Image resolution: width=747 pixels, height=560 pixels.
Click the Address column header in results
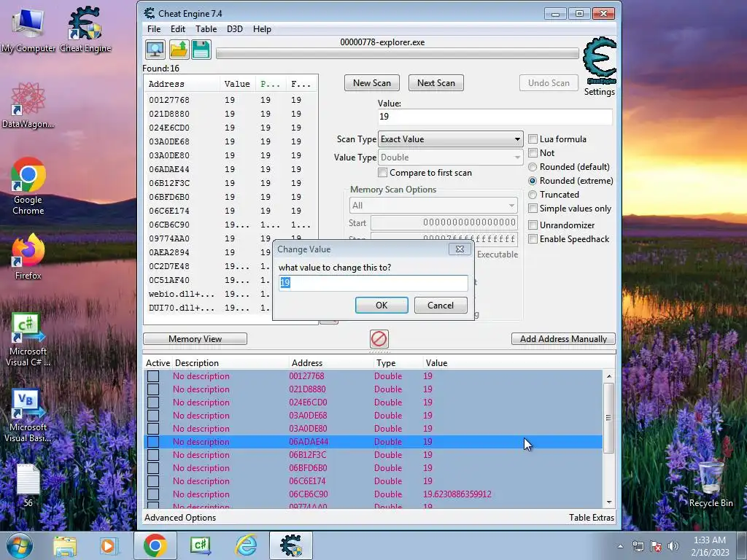pos(182,84)
